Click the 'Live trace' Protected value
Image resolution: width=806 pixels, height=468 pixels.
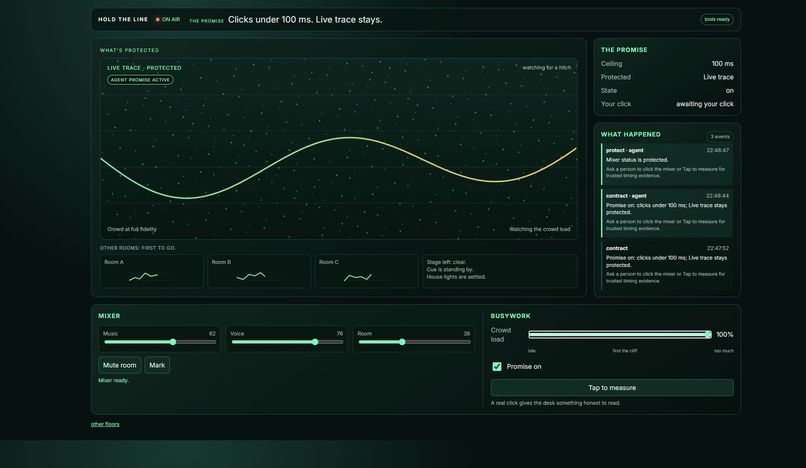tap(718, 77)
